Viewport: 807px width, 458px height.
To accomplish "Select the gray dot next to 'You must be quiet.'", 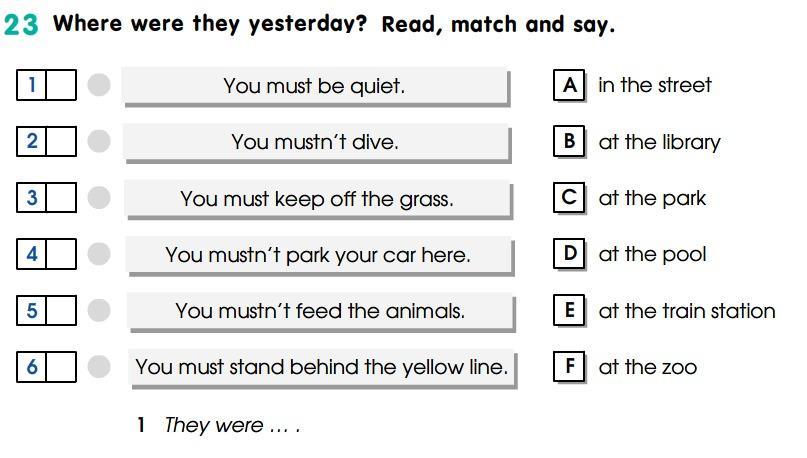I will click(99, 85).
